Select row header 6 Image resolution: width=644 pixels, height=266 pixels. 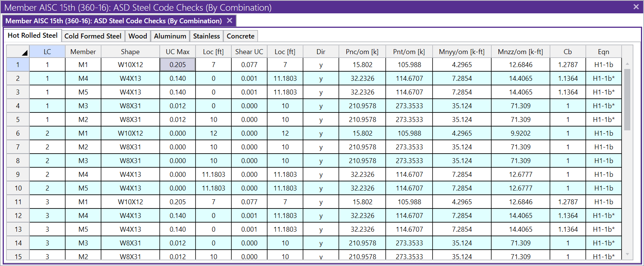[18, 133]
